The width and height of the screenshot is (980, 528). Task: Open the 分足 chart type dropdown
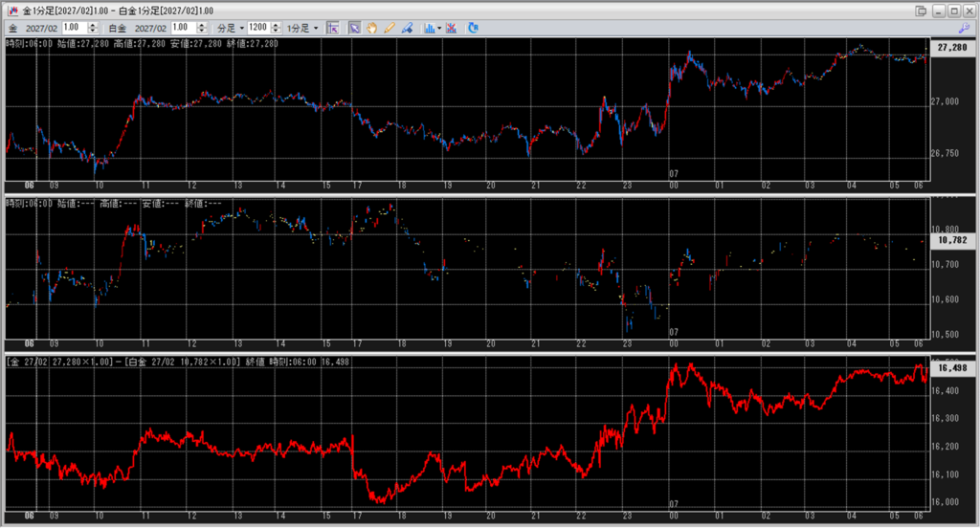click(231, 28)
